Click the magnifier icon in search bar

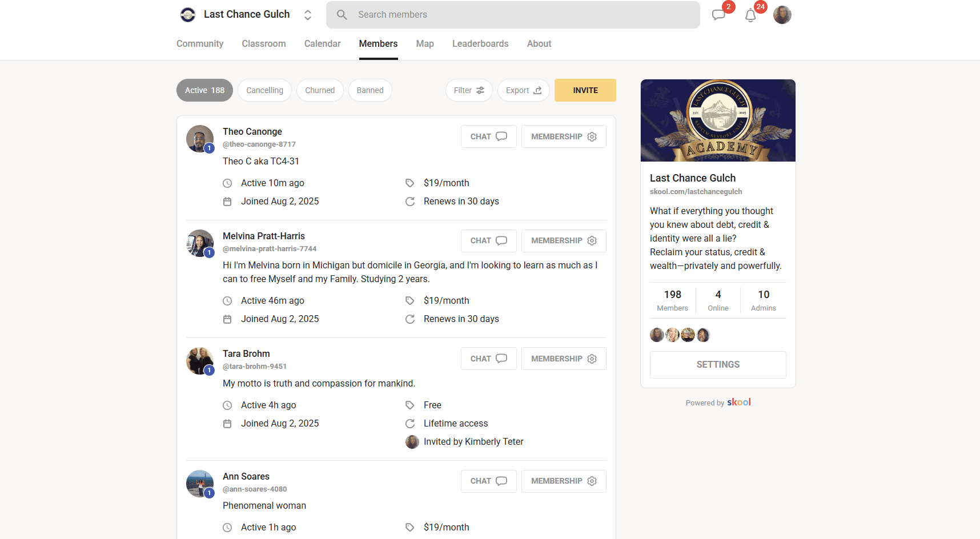tap(342, 15)
